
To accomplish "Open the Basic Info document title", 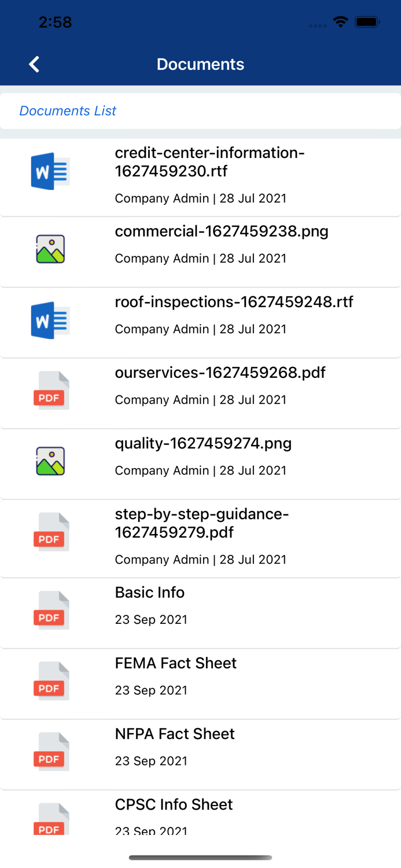I will tap(150, 593).
